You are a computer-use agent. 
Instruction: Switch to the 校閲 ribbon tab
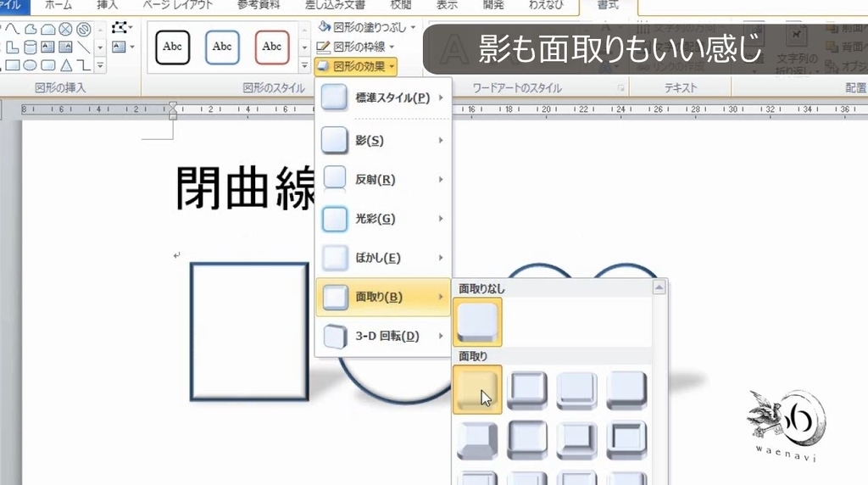(x=401, y=6)
